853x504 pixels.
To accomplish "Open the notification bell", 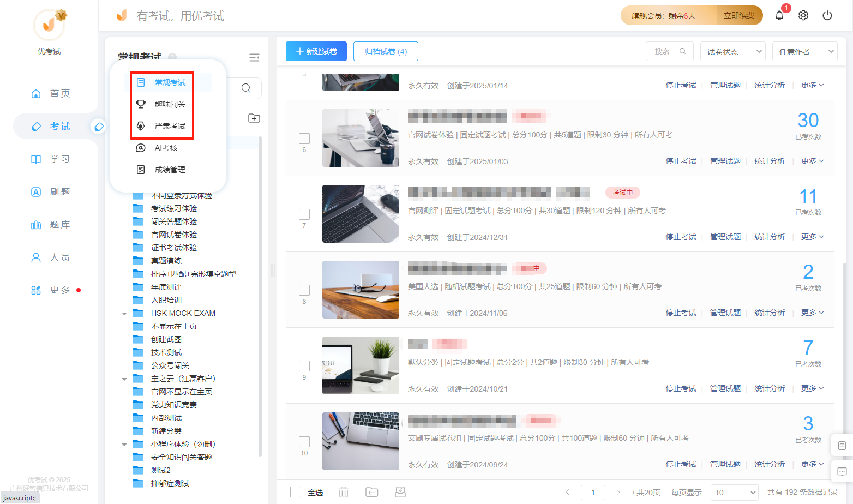I will pyautogui.click(x=779, y=15).
